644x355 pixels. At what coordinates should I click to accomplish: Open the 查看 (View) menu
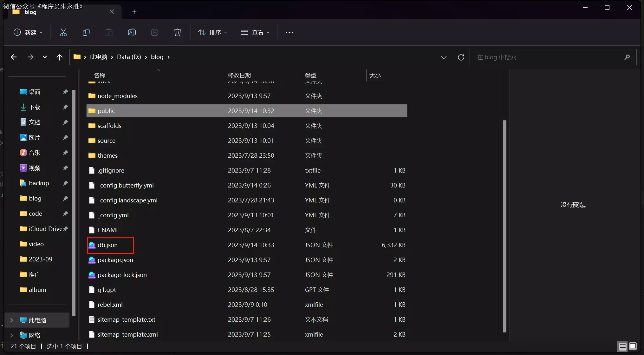coord(255,32)
